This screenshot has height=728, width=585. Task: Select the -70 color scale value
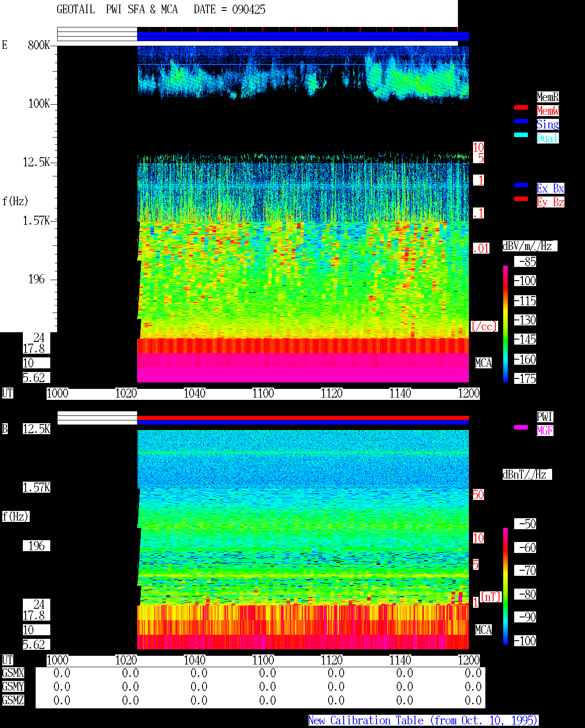click(x=526, y=570)
